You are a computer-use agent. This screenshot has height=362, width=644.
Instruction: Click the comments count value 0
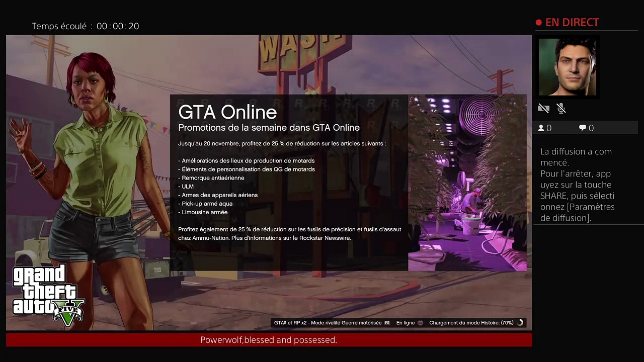click(591, 128)
